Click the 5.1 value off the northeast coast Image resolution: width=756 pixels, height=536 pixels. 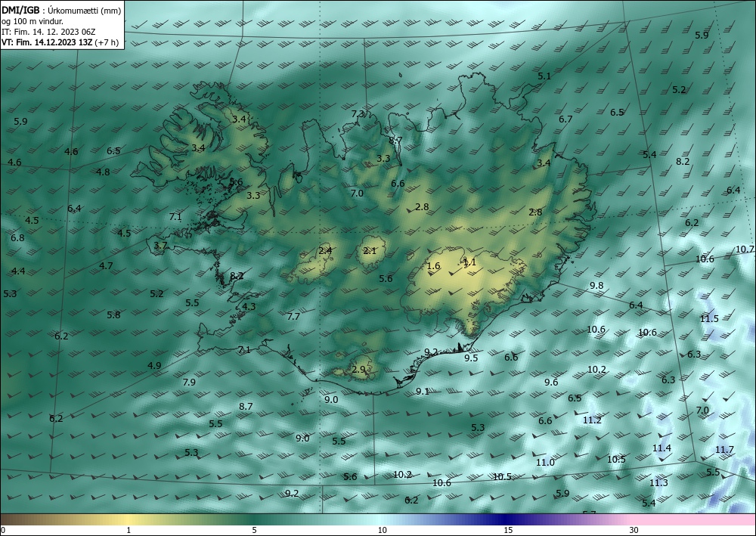(544, 76)
